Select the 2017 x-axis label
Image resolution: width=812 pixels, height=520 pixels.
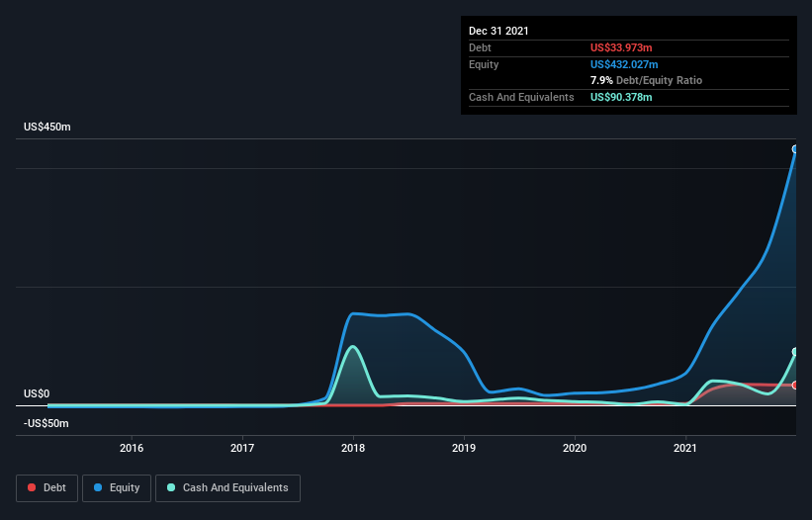tap(242, 448)
